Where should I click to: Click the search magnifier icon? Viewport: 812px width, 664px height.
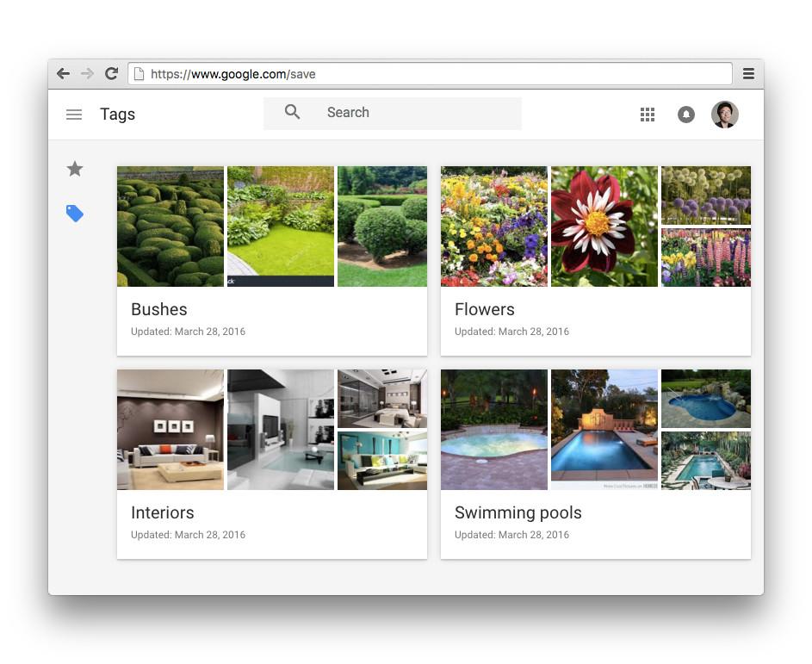coord(292,112)
